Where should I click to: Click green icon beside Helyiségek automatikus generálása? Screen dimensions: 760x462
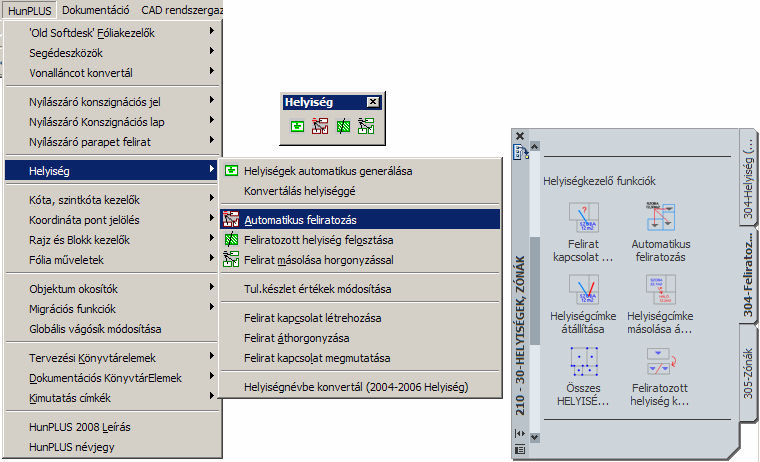[x=231, y=171]
